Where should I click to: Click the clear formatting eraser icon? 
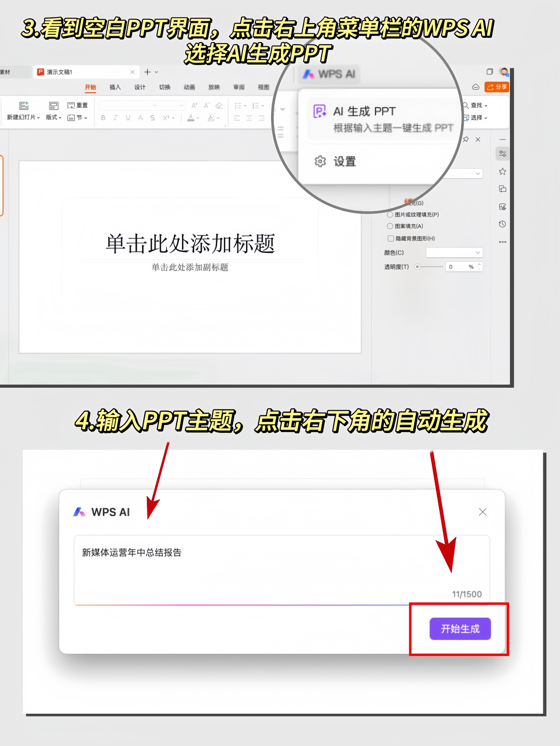click(x=219, y=105)
